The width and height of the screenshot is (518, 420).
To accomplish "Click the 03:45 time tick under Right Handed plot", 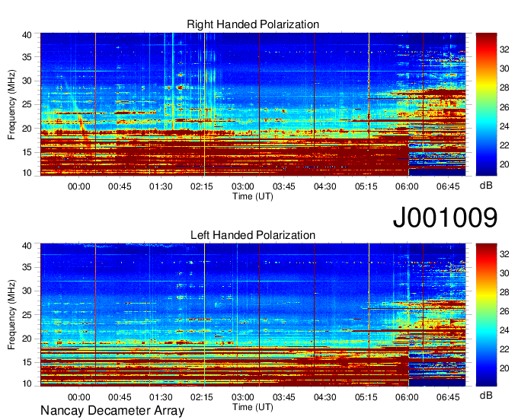I will tap(284, 186).
